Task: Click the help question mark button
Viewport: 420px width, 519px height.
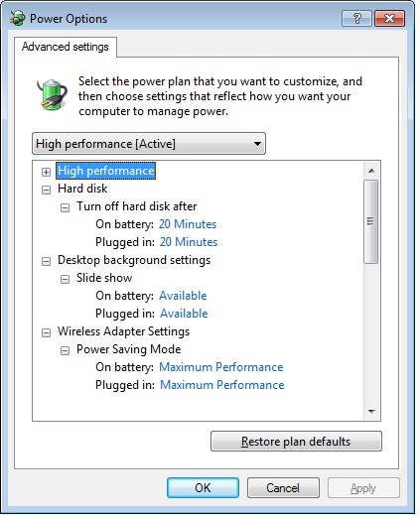Action: [x=356, y=18]
